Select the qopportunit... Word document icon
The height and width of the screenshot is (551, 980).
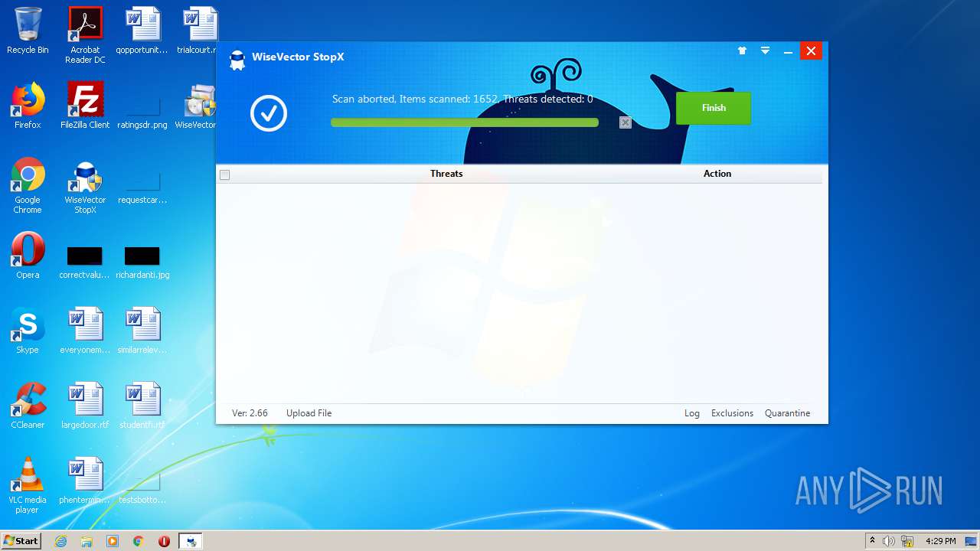pyautogui.click(x=142, y=31)
